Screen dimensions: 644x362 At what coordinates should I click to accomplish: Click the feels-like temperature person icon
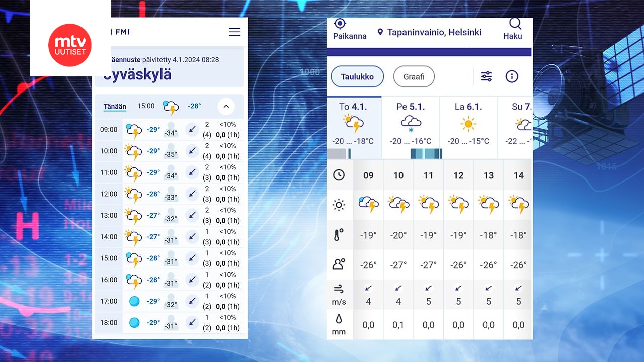(339, 264)
